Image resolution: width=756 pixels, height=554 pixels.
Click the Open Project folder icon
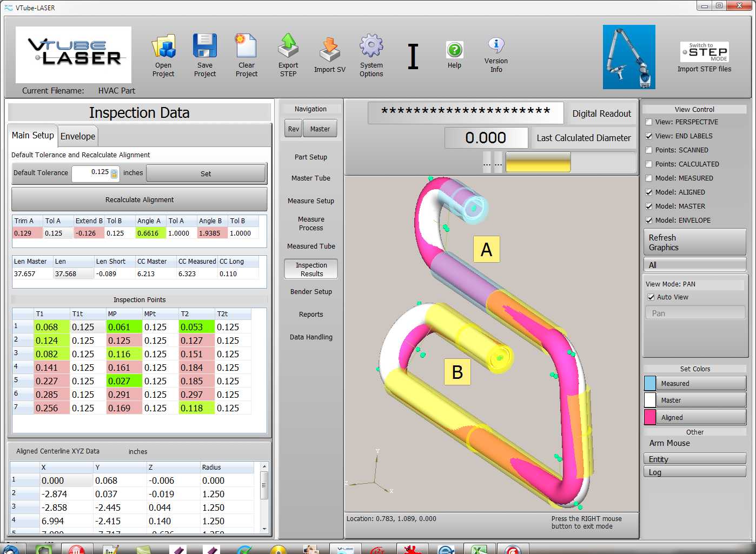163,46
